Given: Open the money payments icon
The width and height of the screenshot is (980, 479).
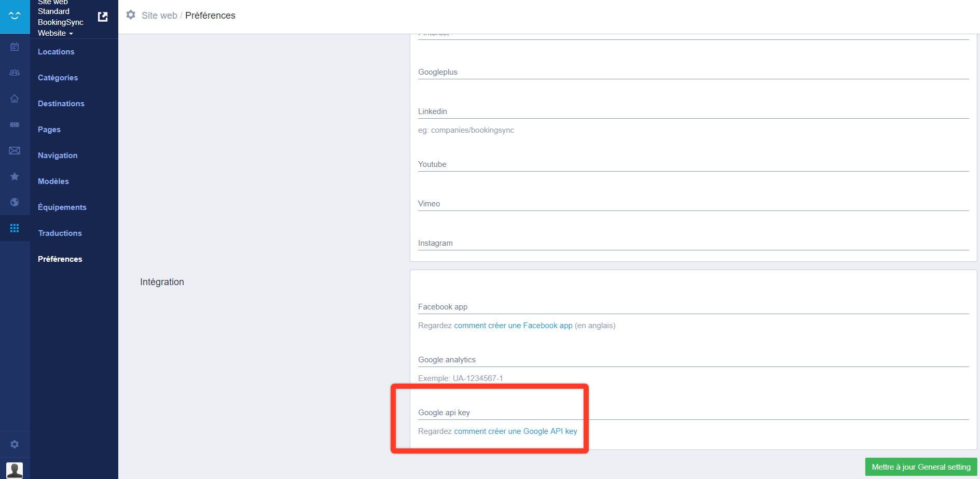Looking at the screenshot, I should 15,125.
